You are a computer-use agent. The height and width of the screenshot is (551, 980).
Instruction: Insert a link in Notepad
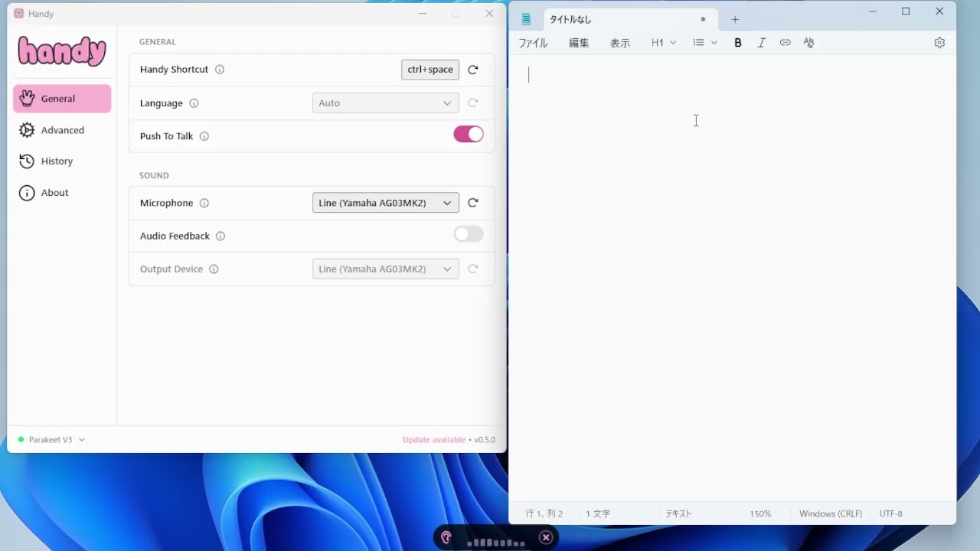[x=786, y=43]
